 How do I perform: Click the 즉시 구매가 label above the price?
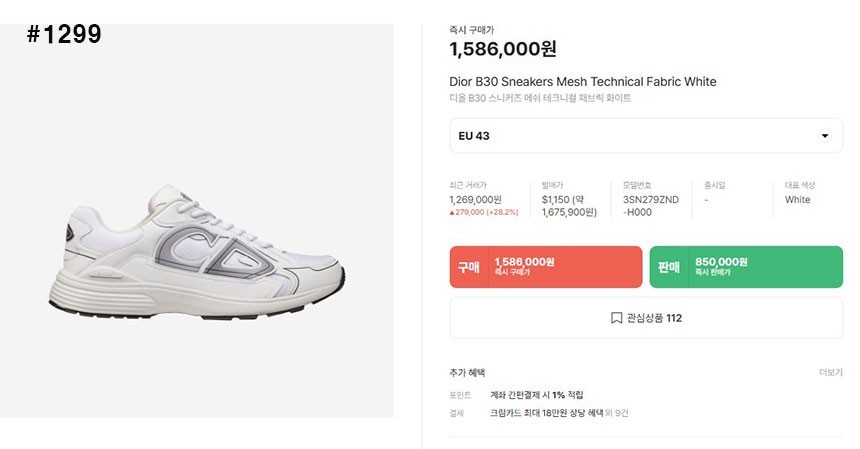pyautogui.click(x=471, y=30)
